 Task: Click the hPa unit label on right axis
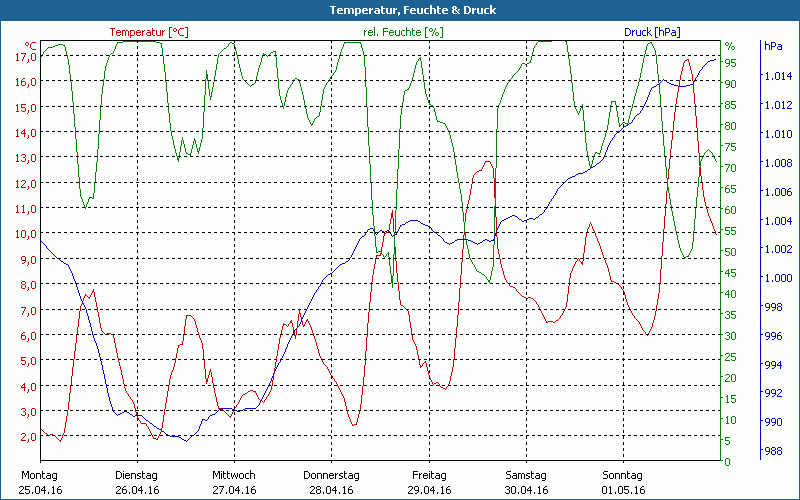pyautogui.click(x=772, y=46)
